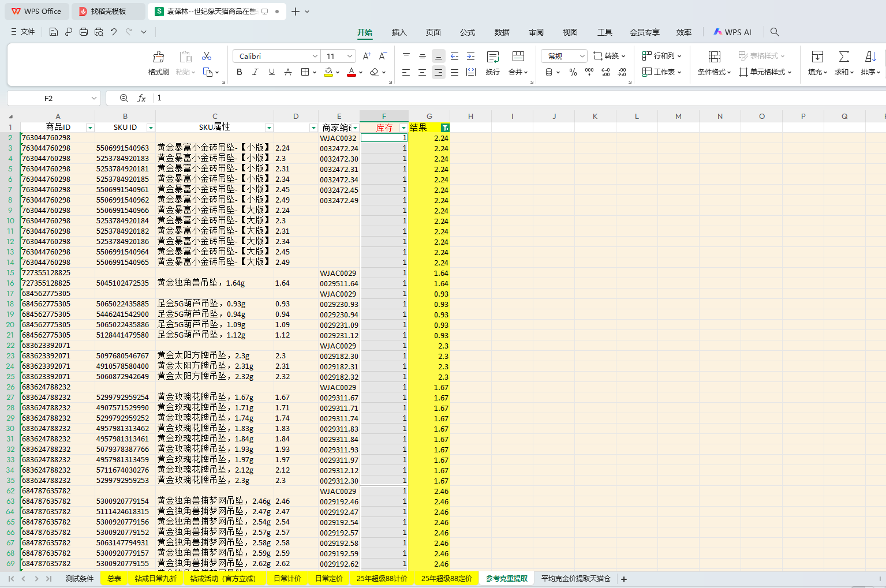The width and height of the screenshot is (886, 588).
Task: Click the increase font size icon
Action: (367, 56)
